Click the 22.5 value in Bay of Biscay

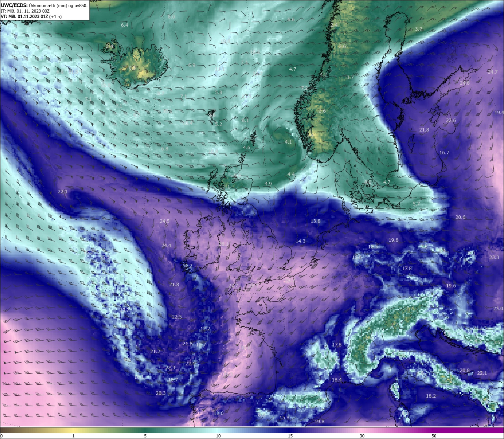pyautogui.click(x=177, y=317)
